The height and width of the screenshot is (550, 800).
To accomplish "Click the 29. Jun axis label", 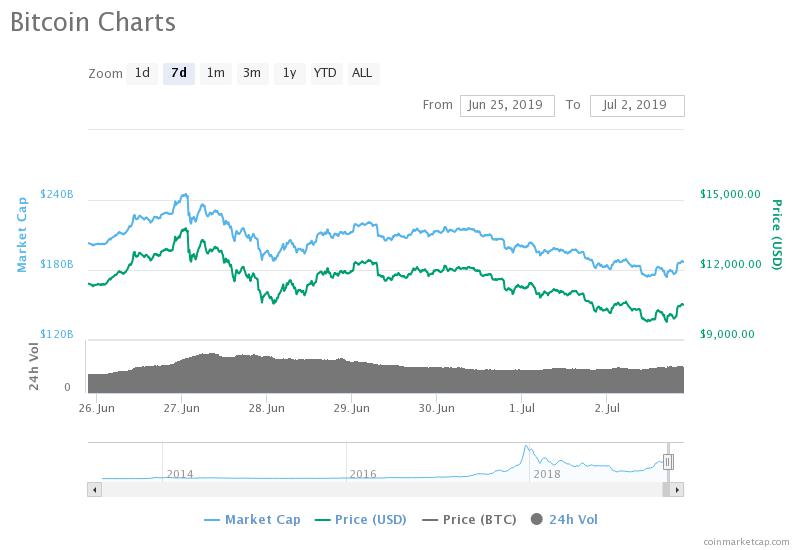I will 352,409.
